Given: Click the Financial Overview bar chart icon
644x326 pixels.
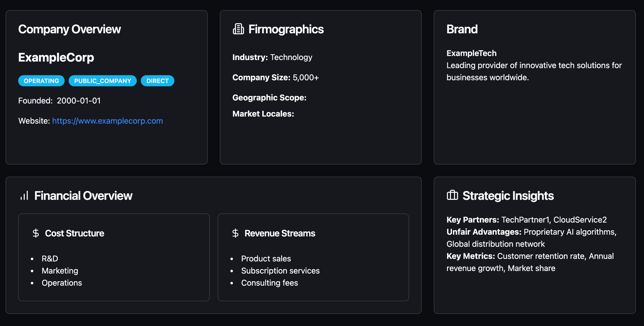Looking at the screenshot, I should click(24, 196).
